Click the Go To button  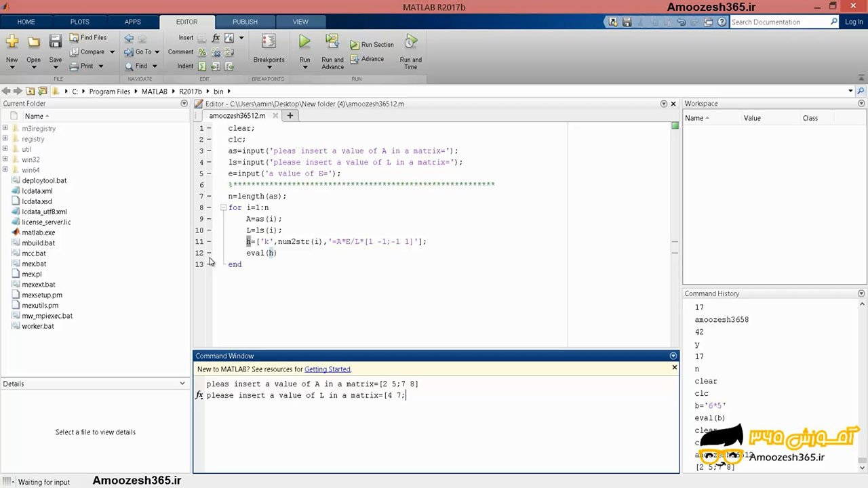click(x=143, y=52)
